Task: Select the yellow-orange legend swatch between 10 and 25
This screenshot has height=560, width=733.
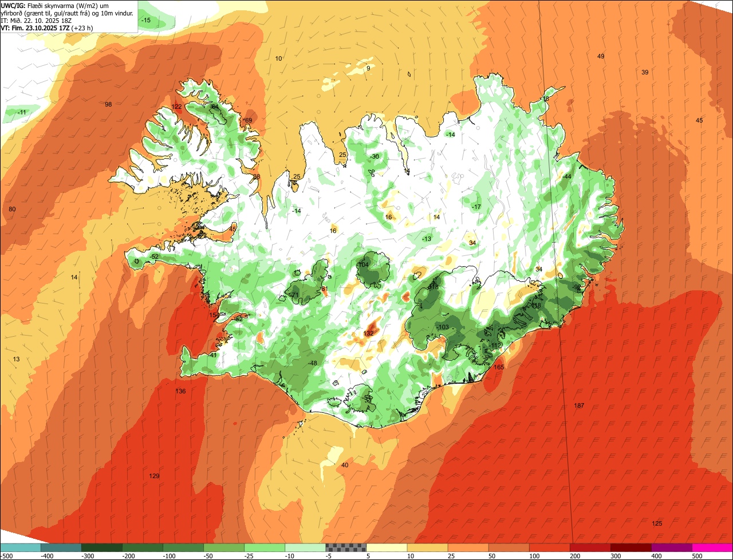Action: pyautogui.click(x=427, y=547)
